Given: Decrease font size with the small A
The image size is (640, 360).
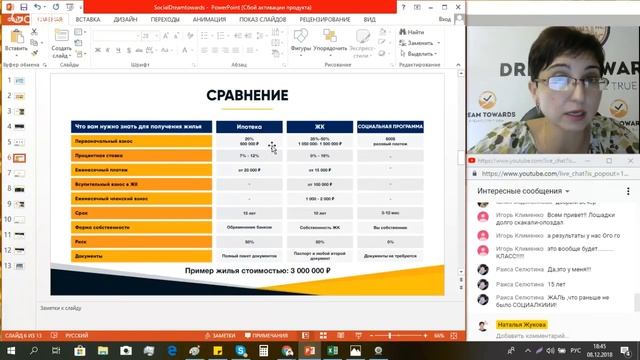Looking at the screenshot, I should (x=176, y=36).
